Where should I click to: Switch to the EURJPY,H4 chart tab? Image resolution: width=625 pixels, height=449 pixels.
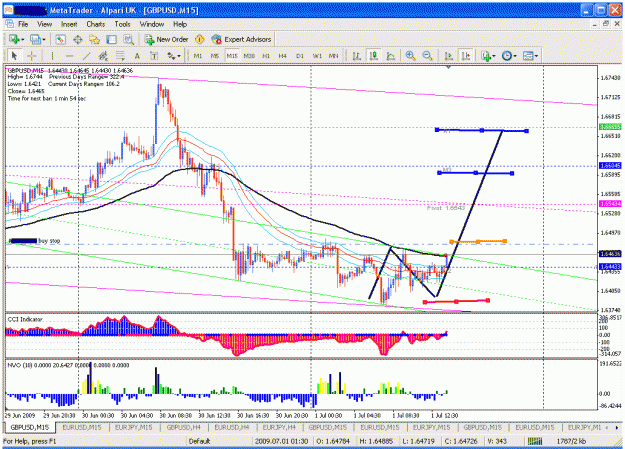tap(279, 427)
